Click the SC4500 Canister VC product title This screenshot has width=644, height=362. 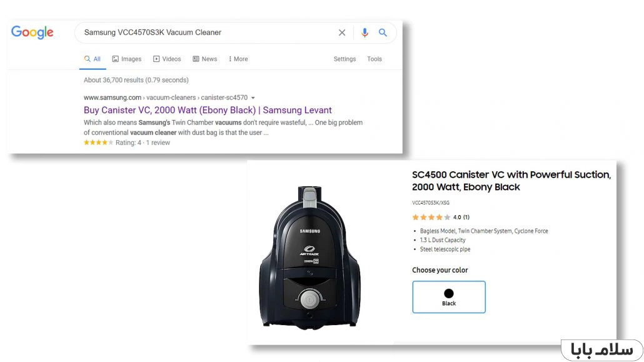pyautogui.click(x=511, y=181)
